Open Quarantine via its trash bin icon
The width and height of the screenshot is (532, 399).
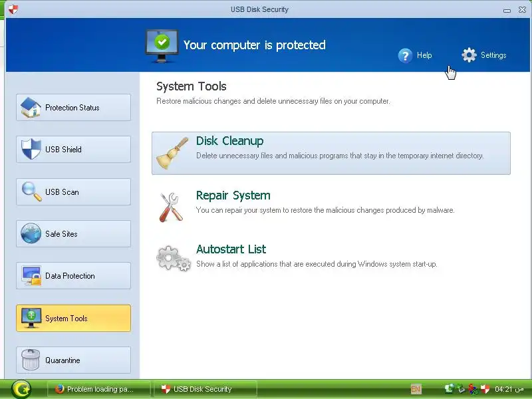coord(31,360)
